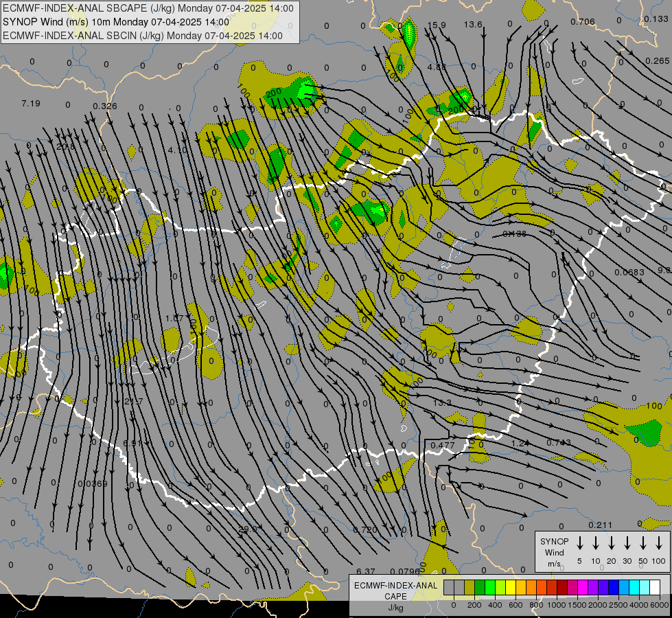Select the SYNOP Wind 10m title line
This screenshot has height=618, width=672.
click(116, 22)
